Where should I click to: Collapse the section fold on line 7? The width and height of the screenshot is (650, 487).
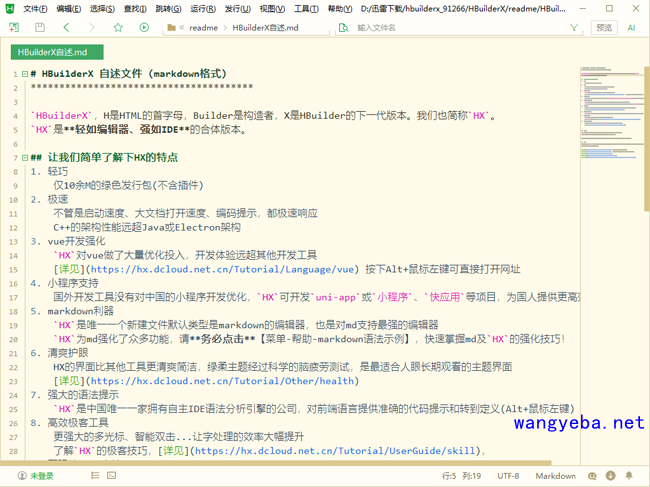pos(24,158)
